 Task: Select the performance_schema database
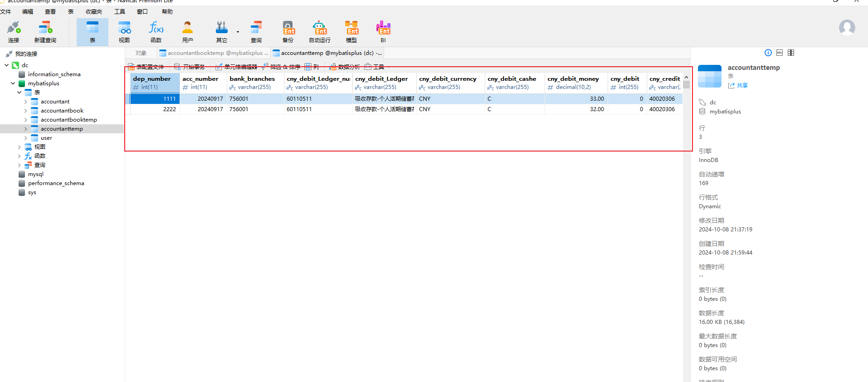[56, 183]
